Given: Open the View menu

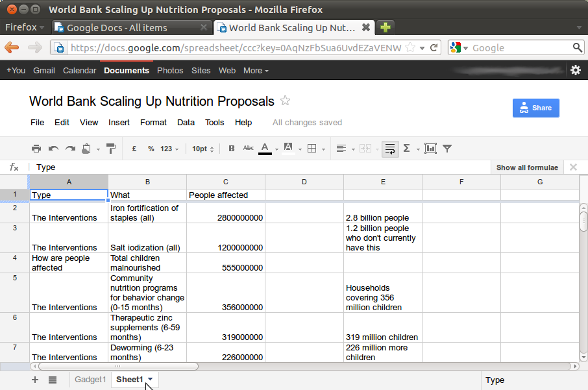Looking at the screenshot, I should point(89,123).
